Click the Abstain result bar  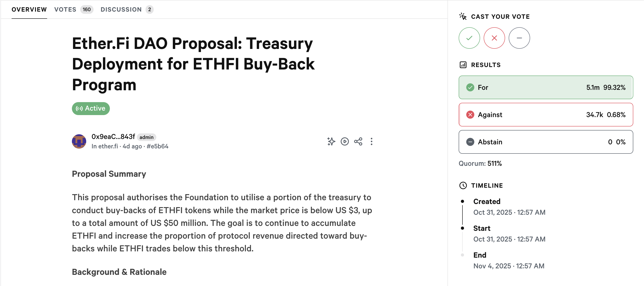[546, 142]
